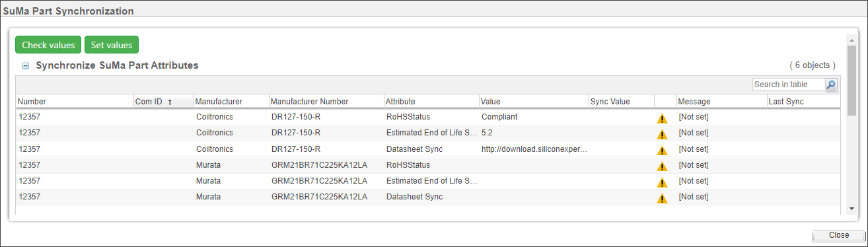This screenshot has width=868, height=247.
Task: Select the siliconexpert datasheet URL value
Action: 534,149
